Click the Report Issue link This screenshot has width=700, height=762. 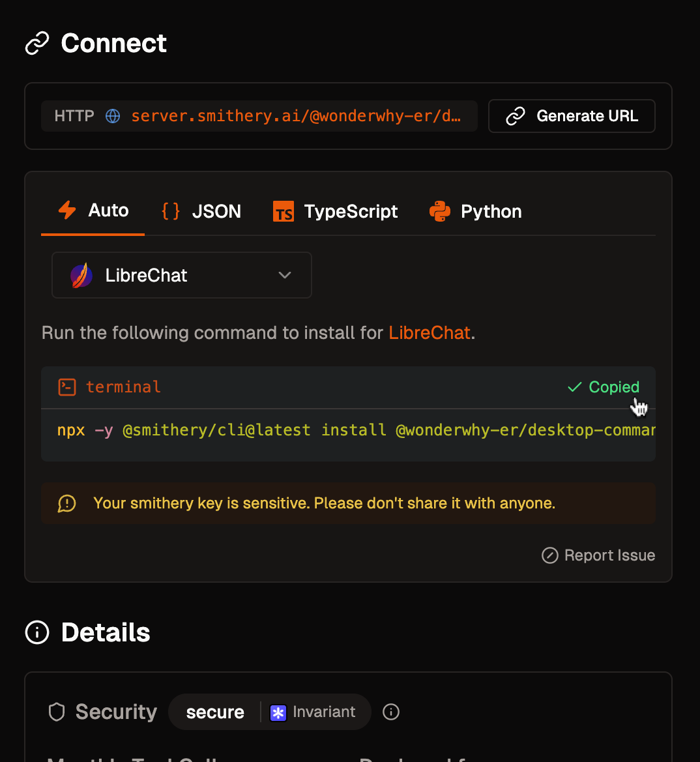click(x=598, y=555)
